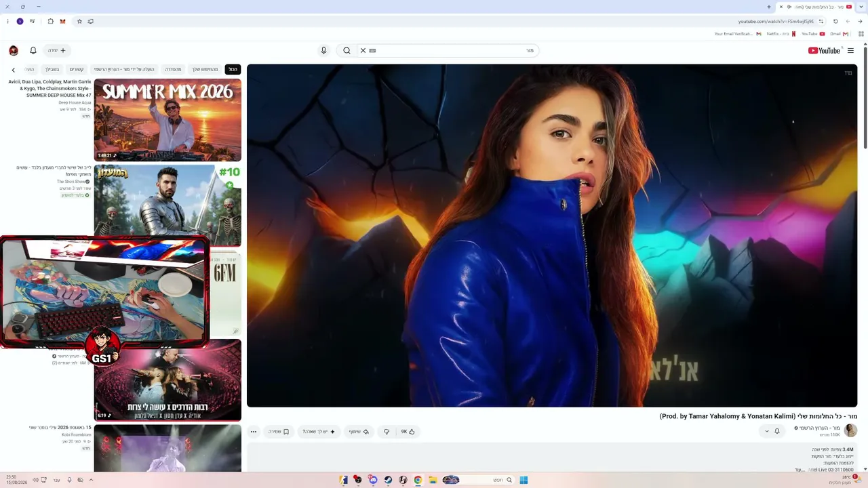Open a new browser tab

point(768,7)
